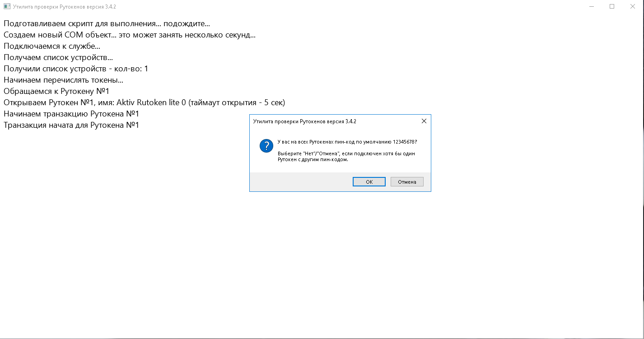Close the PIN question dialog
This screenshot has height=339, width=644.
pyautogui.click(x=424, y=121)
